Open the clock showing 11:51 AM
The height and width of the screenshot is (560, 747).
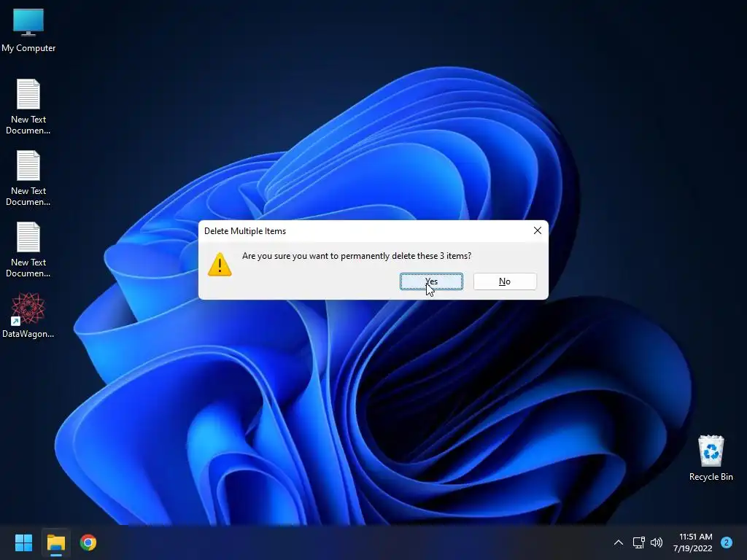pyautogui.click(x=693, y=542)
